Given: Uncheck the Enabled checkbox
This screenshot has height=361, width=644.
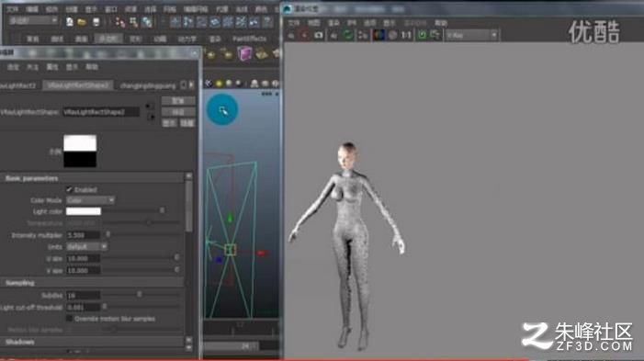Looking at the screenshot, I should tap(70, 189).
